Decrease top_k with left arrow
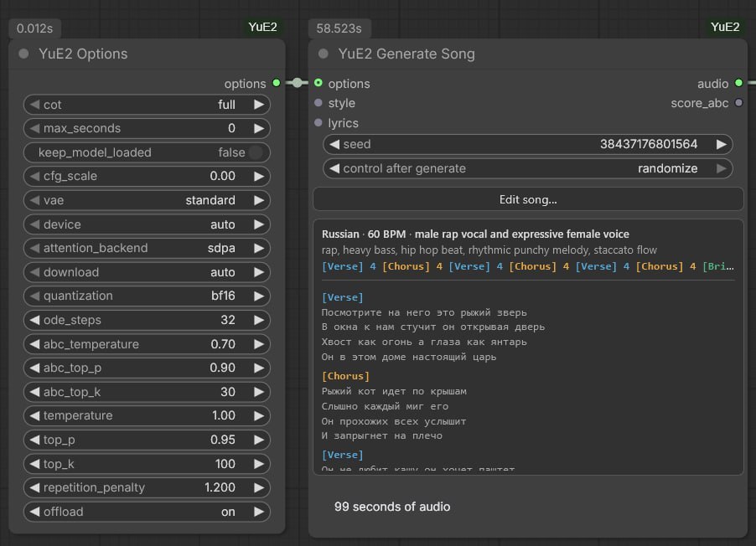Image resolution: width=756 pixels, height=546 pixels. coord(34,464)
